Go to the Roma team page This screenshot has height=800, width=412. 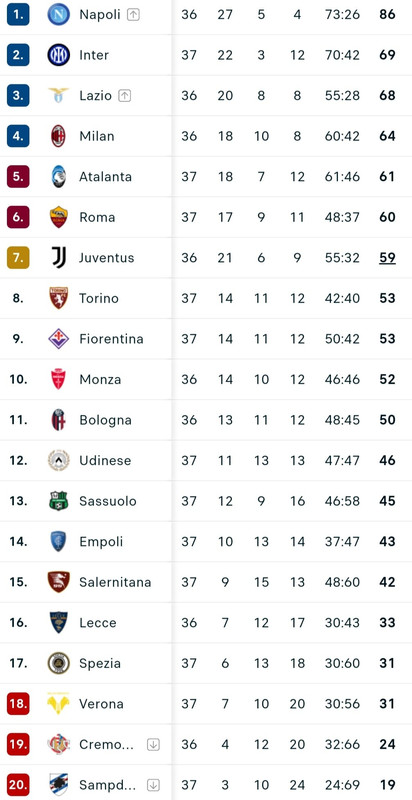click(x=97, y=217)
